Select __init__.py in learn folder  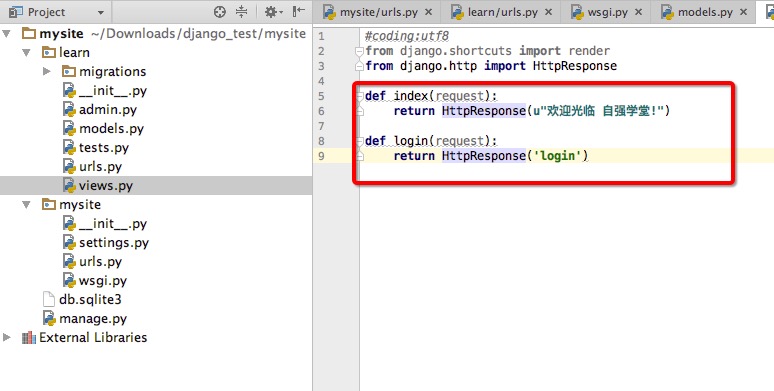click(x=113, y=90)
